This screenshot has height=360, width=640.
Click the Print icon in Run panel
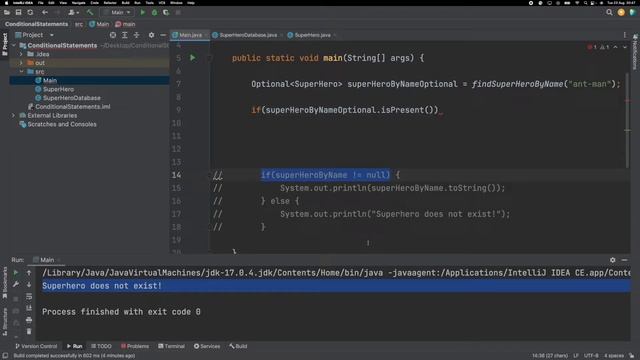tap(29, 320)
